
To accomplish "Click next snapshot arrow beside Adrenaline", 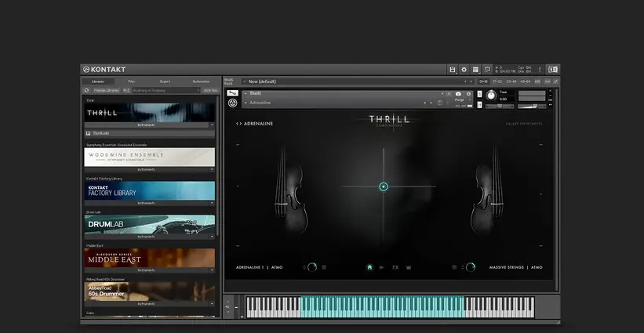I will (431, 103).
